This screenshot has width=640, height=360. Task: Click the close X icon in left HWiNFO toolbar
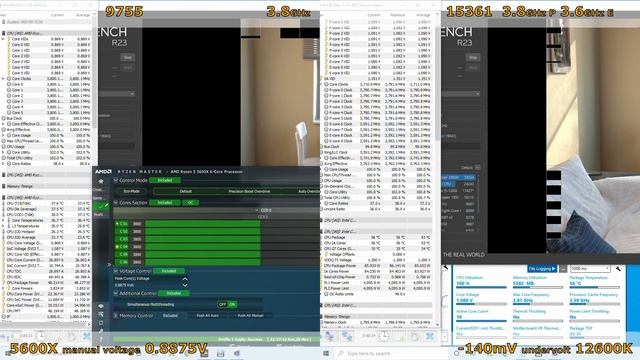coord(87,336)
